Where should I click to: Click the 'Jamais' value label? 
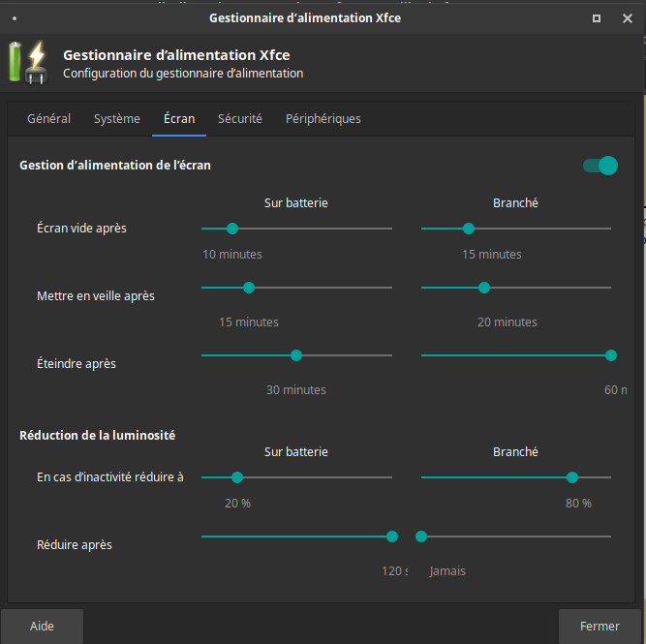pos(447,571)
